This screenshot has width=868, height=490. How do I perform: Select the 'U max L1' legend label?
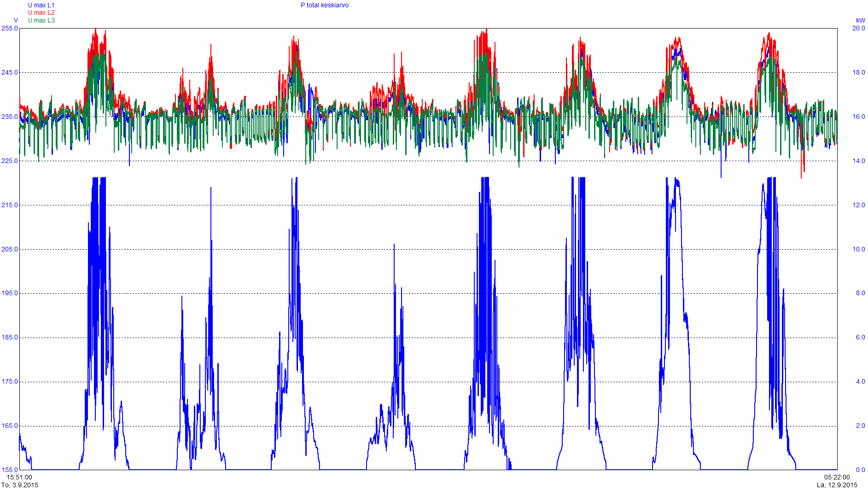pyautogui.click(x=41, y=5)
